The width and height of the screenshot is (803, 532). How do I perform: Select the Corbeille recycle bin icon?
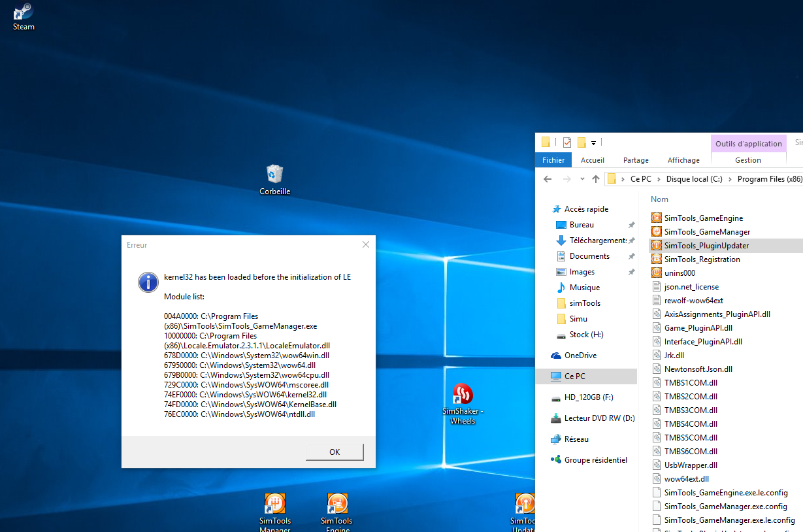click(x=274, y=180)
